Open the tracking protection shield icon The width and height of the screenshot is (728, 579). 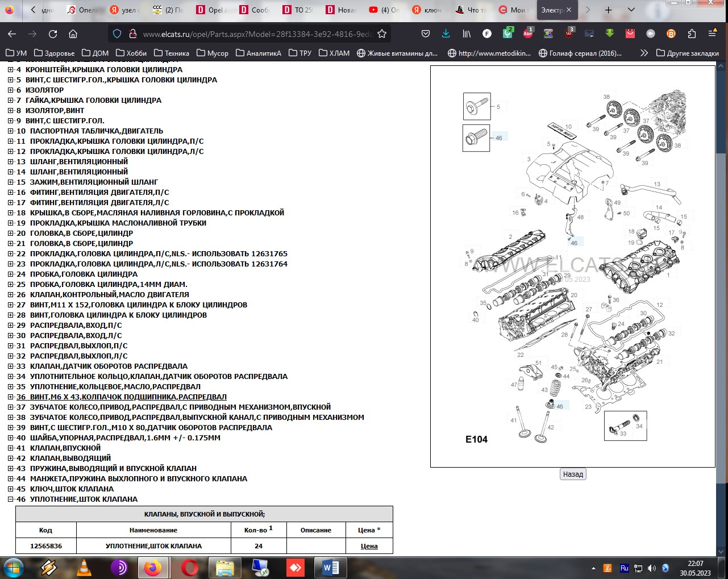pos(117,34)
